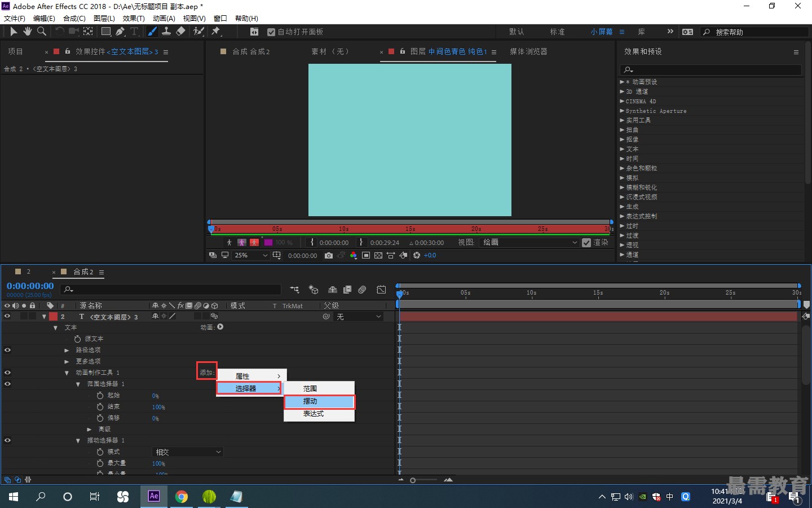The image size is (812, 508).
Task: Open the 文件(F) menu
Action: [15, 19]
